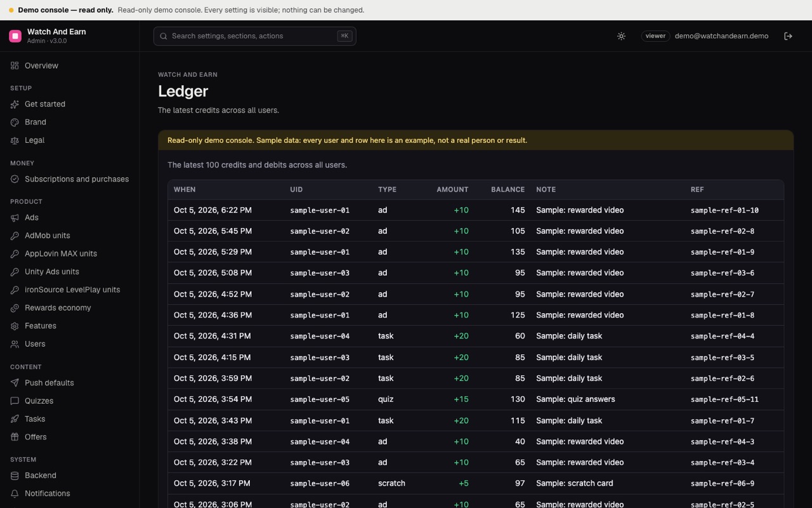Click the Offers gift icon
812x508 pixels.
click(15, 437)
